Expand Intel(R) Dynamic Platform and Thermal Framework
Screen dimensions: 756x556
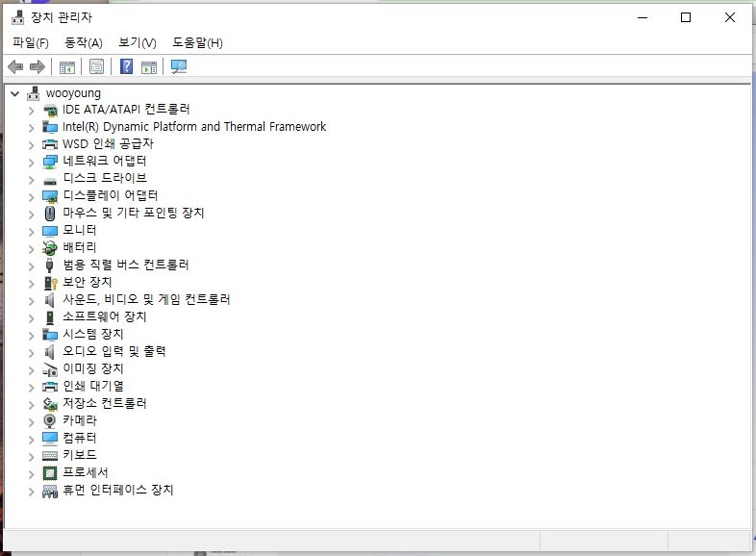coord(32,128)
